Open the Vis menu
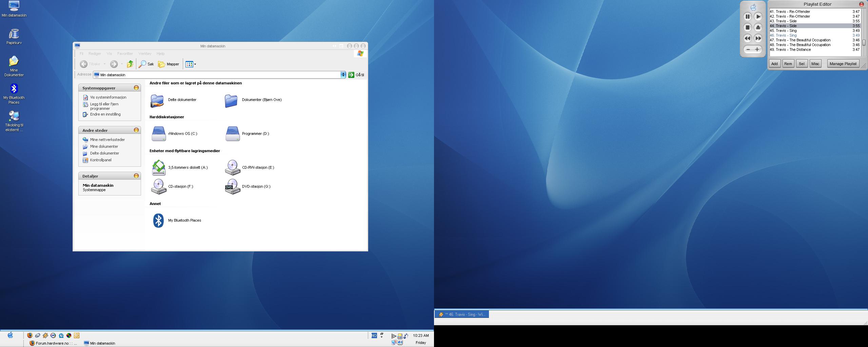 click(109, 54)
